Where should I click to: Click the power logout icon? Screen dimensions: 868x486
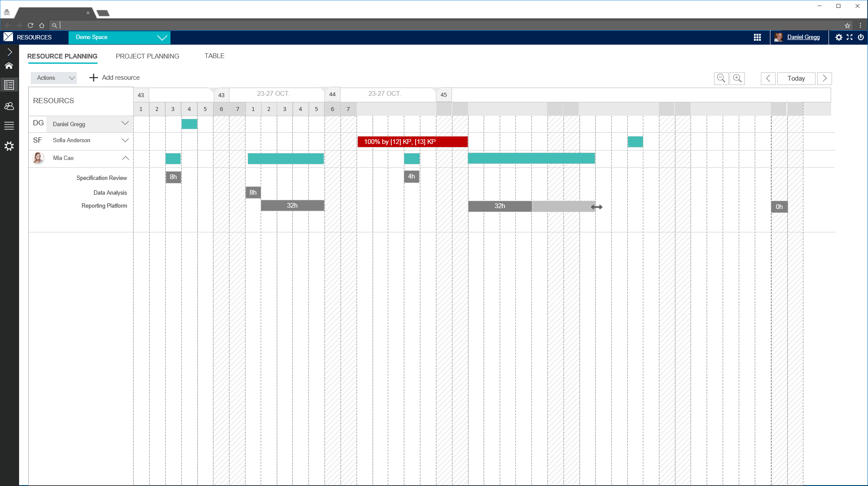click(x=861, y=37)
